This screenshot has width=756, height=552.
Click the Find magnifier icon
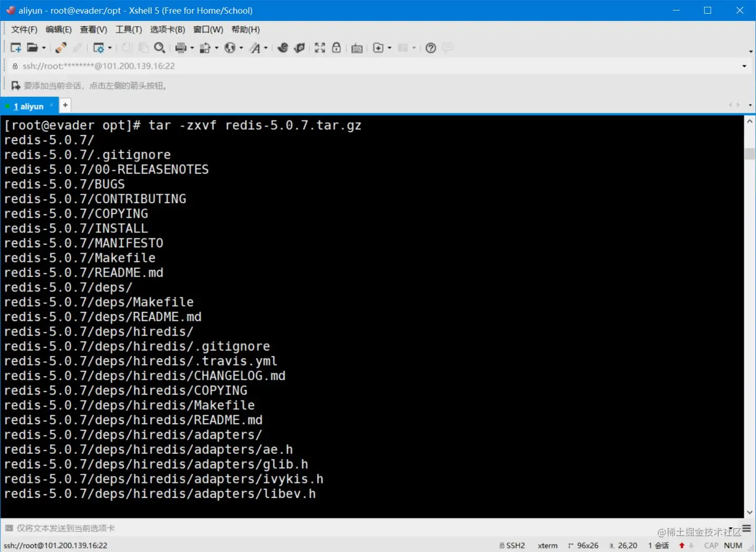pos(160,48)
